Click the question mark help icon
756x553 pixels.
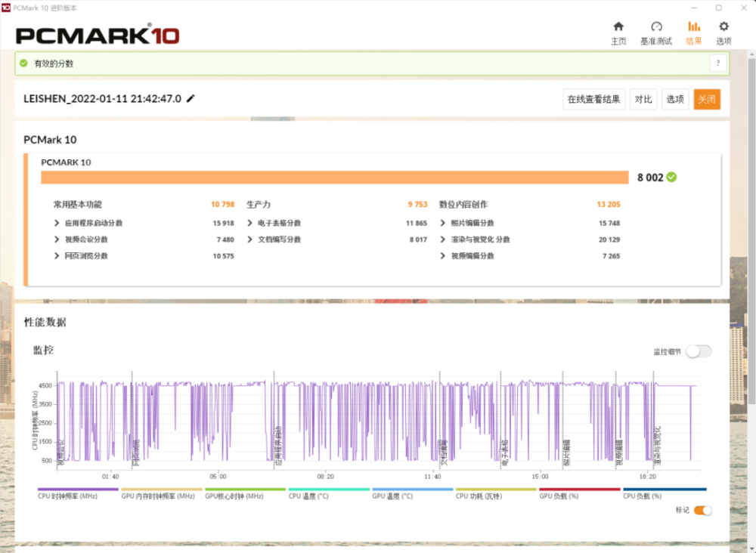pos(718,63)
